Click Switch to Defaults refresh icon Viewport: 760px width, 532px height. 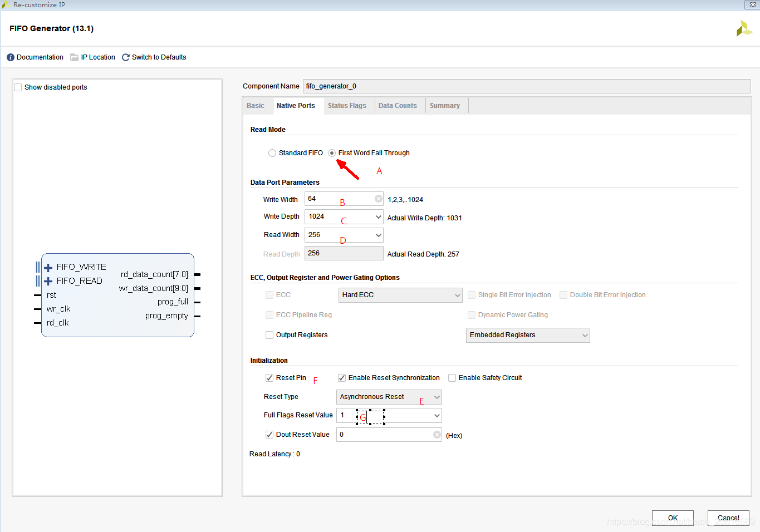click(126, 57)
